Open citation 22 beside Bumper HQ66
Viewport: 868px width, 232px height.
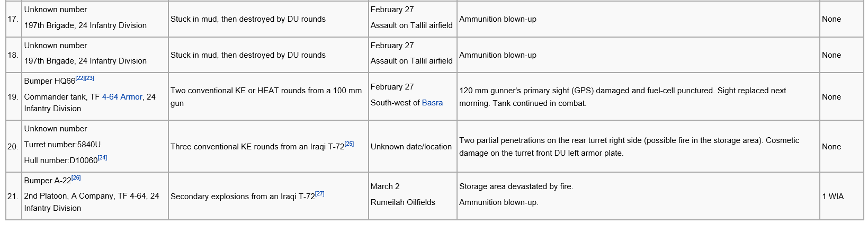80,78
